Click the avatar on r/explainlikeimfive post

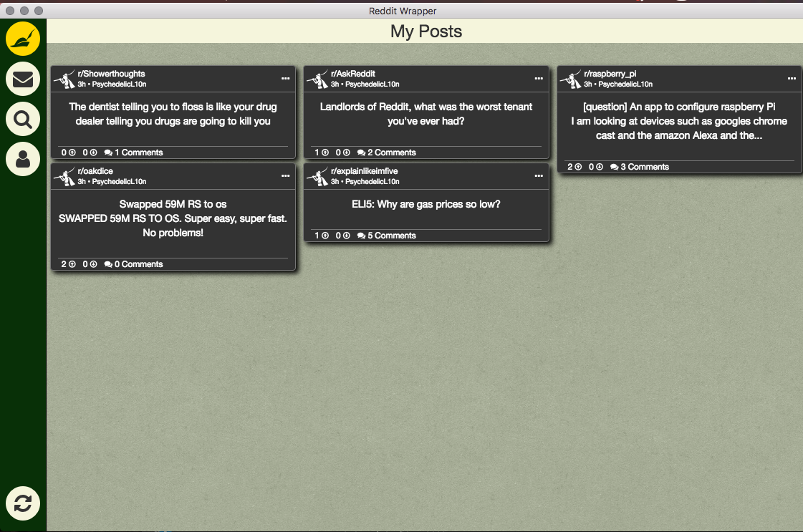[x=317, y=176]
